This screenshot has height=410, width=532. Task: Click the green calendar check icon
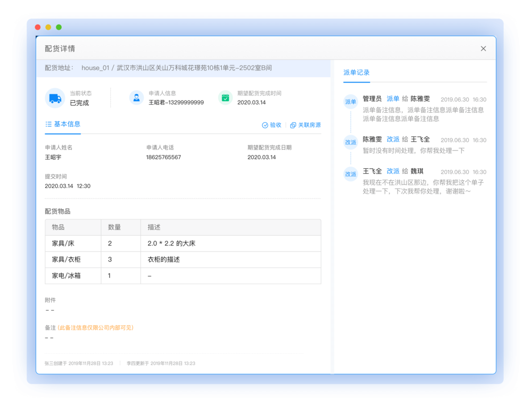225,98
